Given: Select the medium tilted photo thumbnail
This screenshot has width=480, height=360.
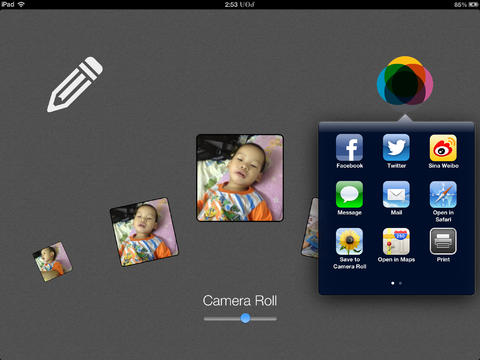Looking at the screenshot, I should click(x=144, y=232).
